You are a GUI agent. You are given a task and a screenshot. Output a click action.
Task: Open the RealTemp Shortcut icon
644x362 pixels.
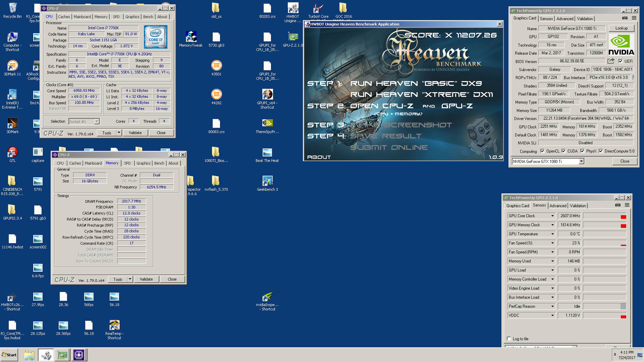tap(114, 330)
